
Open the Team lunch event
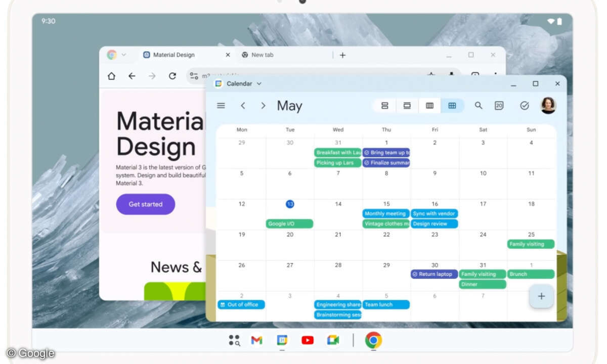[386, 304]
